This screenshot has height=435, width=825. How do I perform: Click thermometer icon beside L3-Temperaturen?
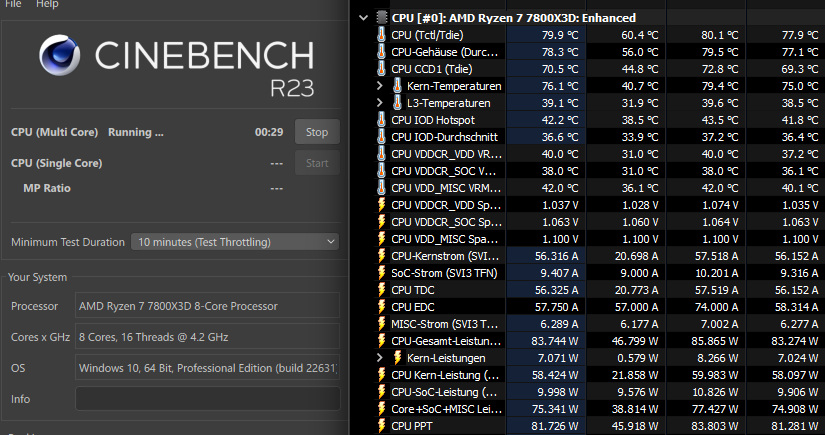(397, 103)
